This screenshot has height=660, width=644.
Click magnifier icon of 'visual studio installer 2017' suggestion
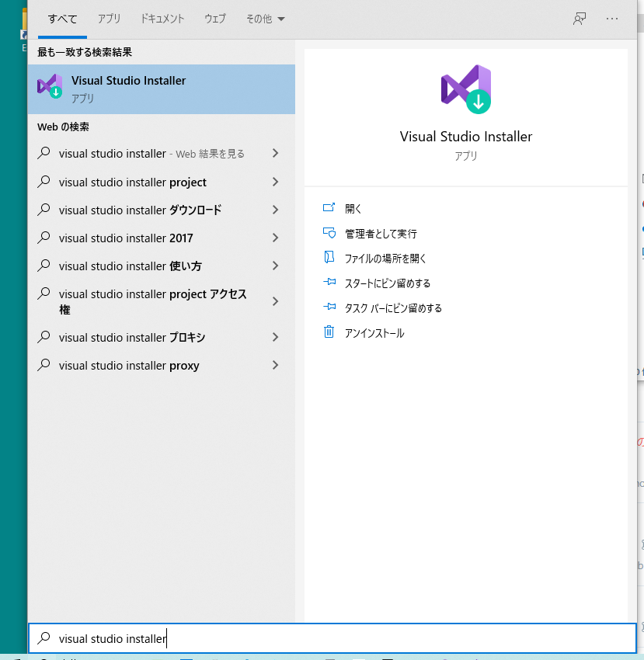click(44, 238)
